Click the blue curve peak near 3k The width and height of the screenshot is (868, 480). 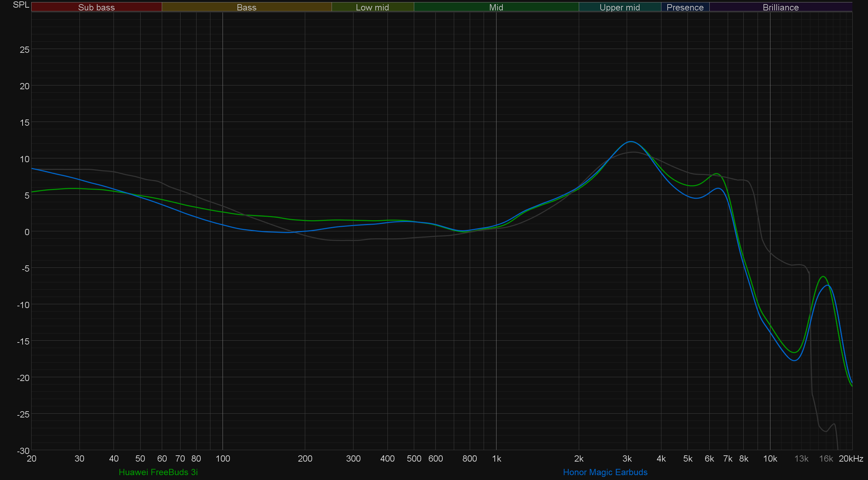point(631,142)
